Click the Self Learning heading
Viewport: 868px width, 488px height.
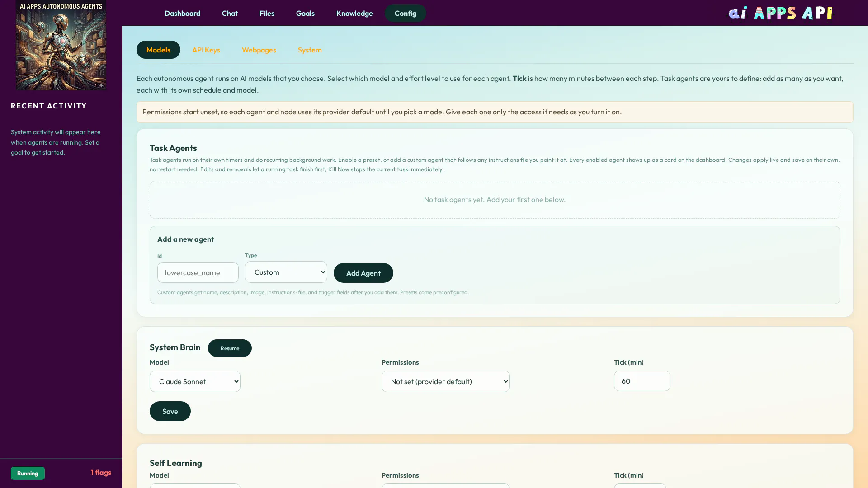[176, 463]
